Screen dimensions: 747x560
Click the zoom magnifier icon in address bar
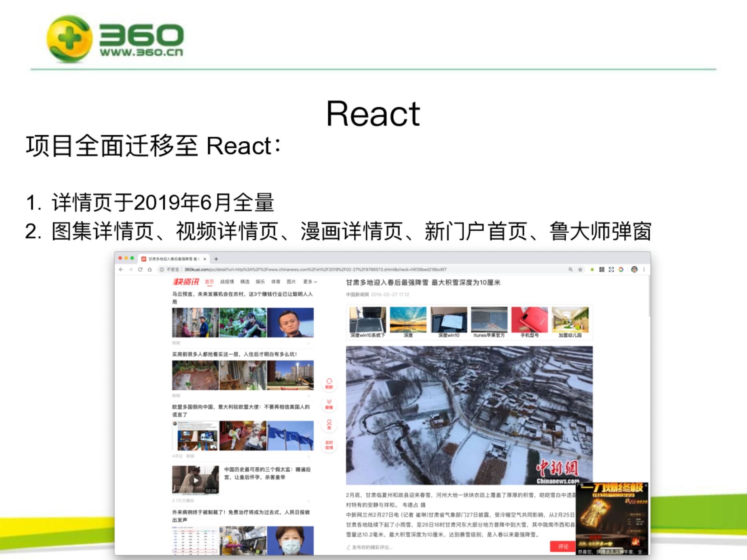point(571,270)
